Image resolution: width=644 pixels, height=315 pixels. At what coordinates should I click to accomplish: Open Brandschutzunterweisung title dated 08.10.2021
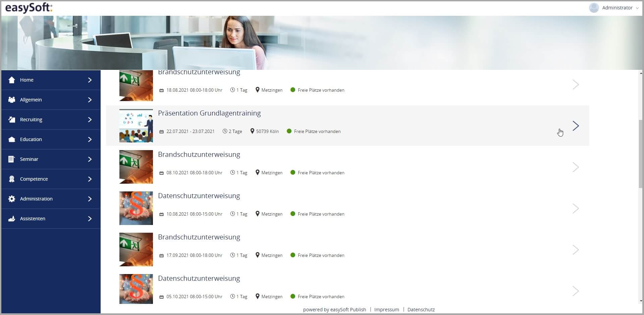(x=199, y=154)
